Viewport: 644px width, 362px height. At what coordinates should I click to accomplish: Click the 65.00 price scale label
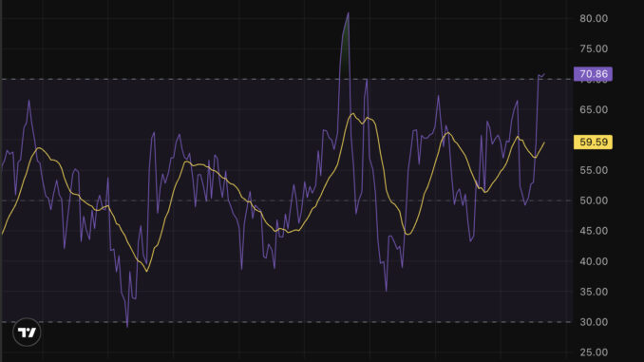pyautogui.click(x=594, y=109)
